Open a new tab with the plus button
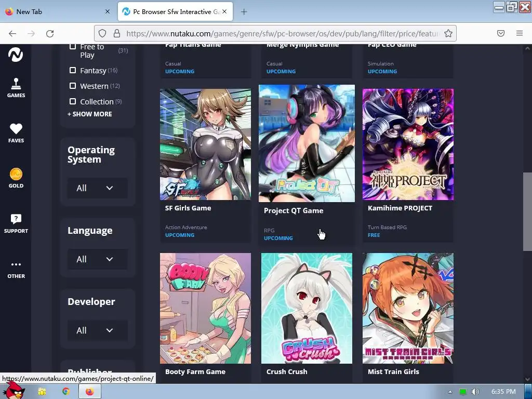 244,12
